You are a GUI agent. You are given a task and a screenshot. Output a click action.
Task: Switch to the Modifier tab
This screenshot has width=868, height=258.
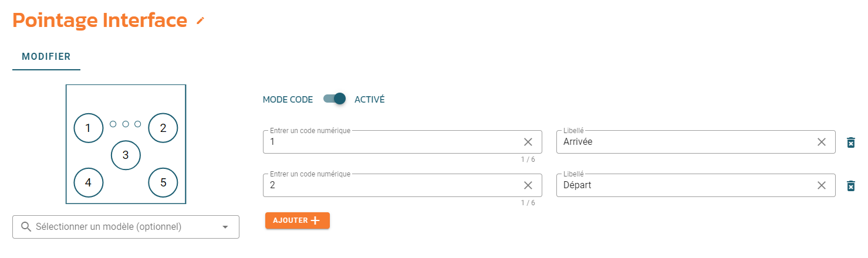[46, 57]
